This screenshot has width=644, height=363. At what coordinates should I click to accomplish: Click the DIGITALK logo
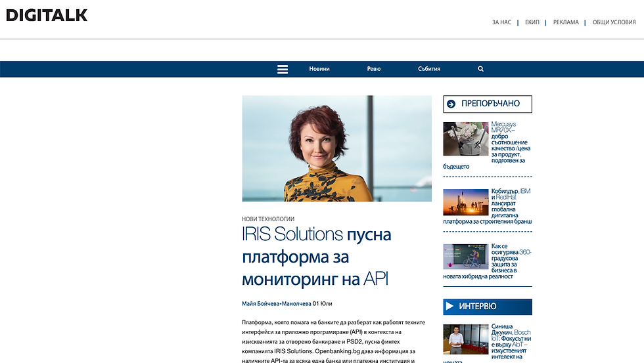[47, 16]
